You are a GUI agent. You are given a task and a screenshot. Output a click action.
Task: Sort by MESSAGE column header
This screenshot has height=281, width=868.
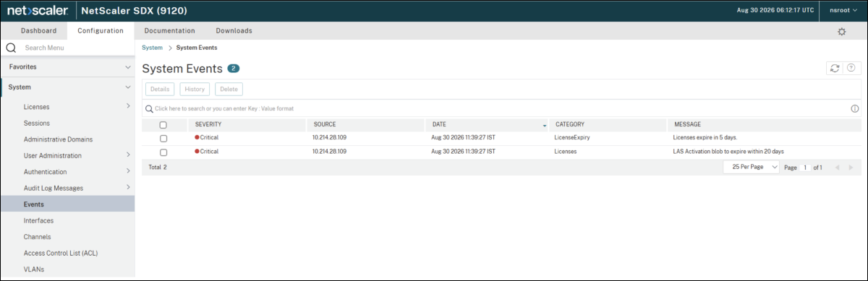click(687, 124)
